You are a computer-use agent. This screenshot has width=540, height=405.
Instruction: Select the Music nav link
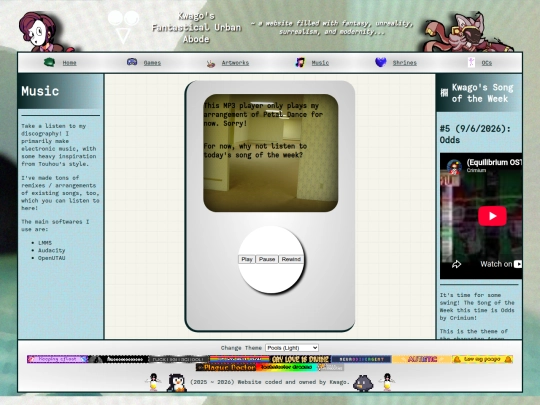(x=320, y=63)
